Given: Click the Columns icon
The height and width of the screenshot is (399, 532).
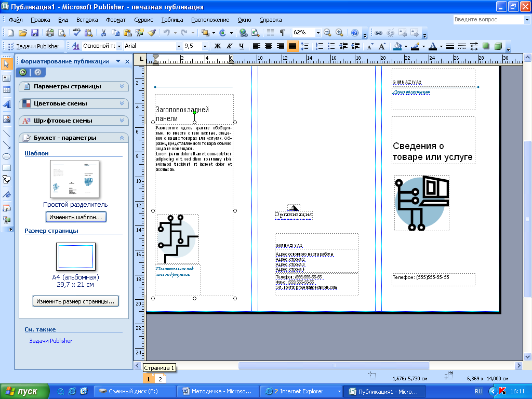Looking at the screenshot, I should (270, 33).
